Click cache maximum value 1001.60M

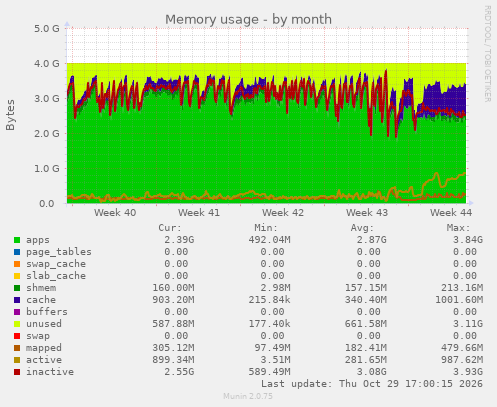(x=459, y=300)
